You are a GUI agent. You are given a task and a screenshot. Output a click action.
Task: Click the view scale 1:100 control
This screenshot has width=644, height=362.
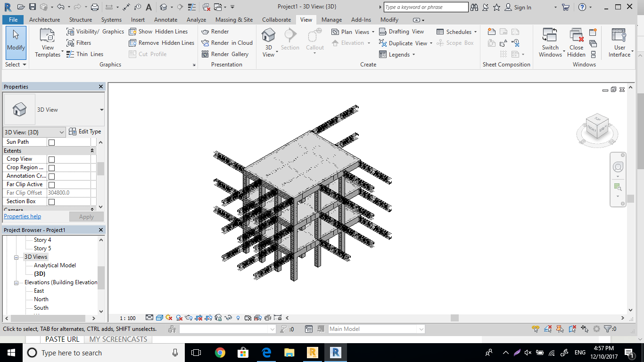click(127, 318)
